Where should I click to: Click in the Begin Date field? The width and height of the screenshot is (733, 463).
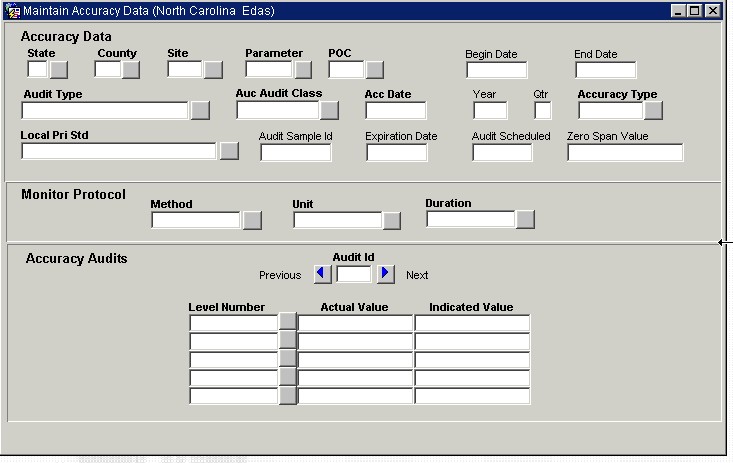point(496,70)
